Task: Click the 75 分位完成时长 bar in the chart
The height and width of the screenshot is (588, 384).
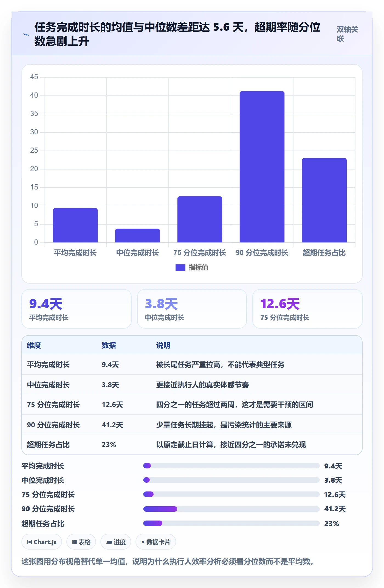Action: tap(200, 219)
